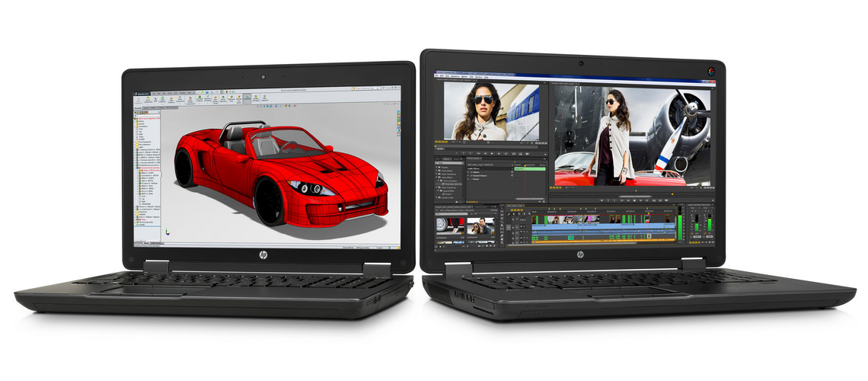Click the timeline's horizontal zoom scrollbar in Premiere
The image size is (868, 381).
coord(573,243)
